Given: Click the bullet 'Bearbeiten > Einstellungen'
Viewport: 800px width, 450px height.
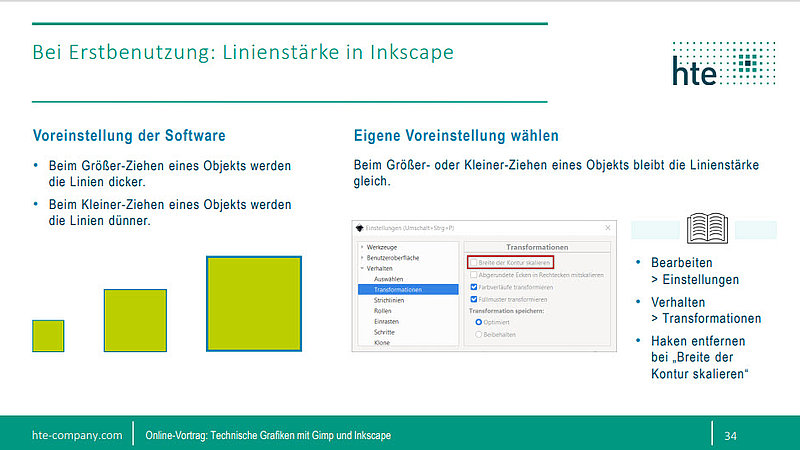Looking at the screenshot, I should [x=695, y=271].
